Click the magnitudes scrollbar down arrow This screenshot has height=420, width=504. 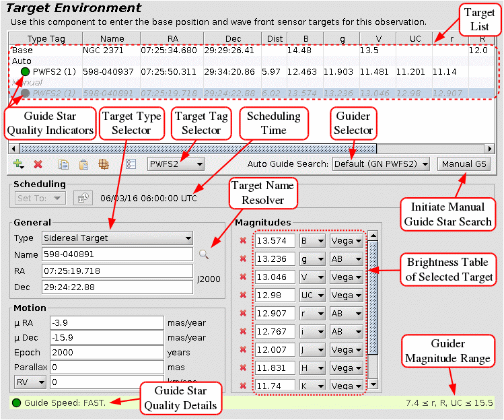point(373,384)
